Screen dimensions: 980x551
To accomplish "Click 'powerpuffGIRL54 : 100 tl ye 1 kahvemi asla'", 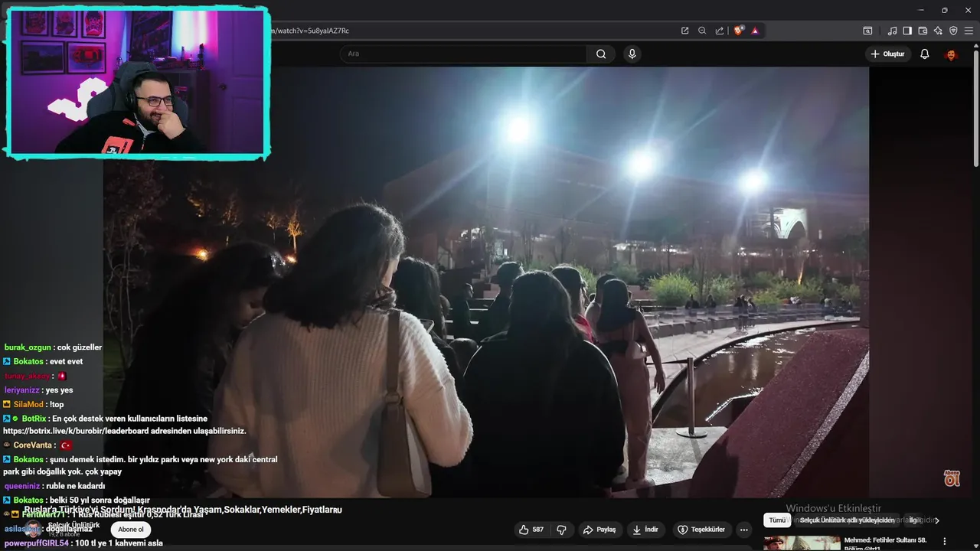I will (83, 543).
